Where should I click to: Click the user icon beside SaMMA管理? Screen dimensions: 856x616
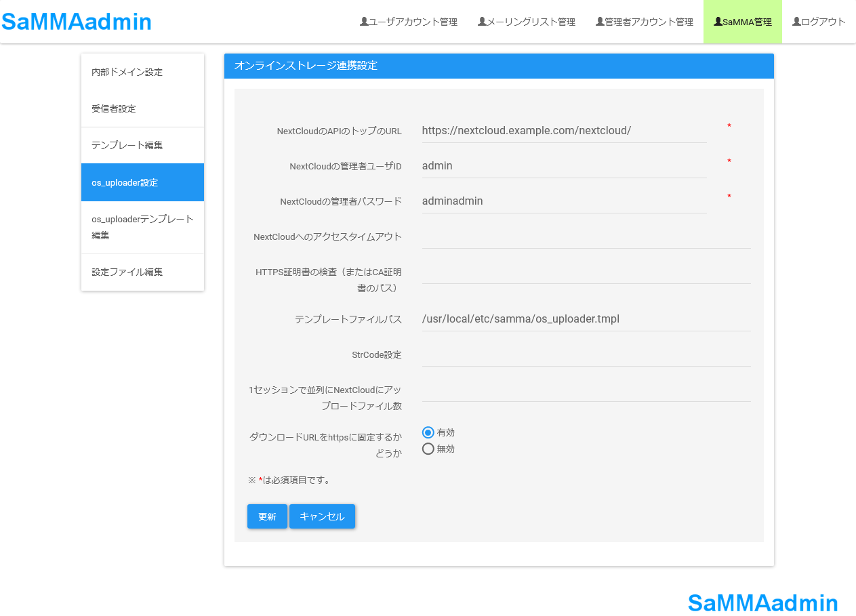pyautogui.click(x=718, y=22)
